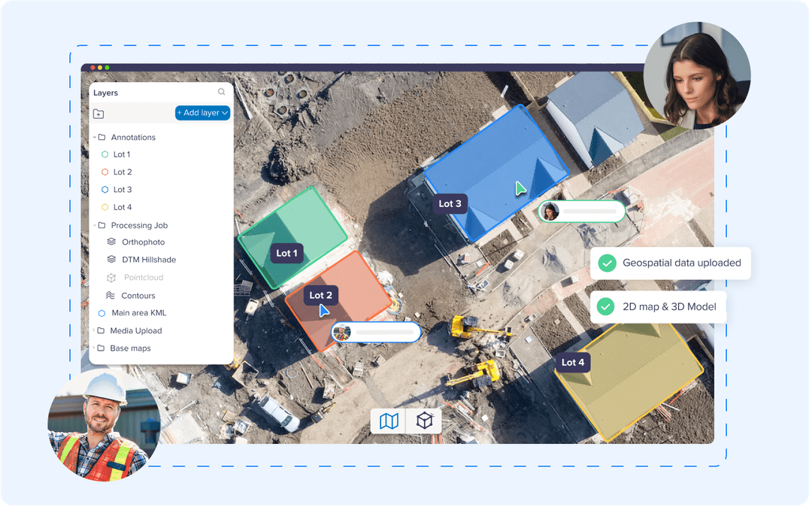Click the Media Upload folder label

135,330
